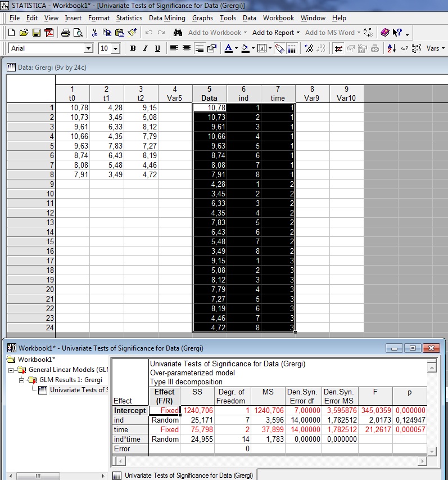Viewport: 448px width, 480px height.
Task: Open the font color dropdown arrow
Action: pyautogui.click(x=237, y=48)
